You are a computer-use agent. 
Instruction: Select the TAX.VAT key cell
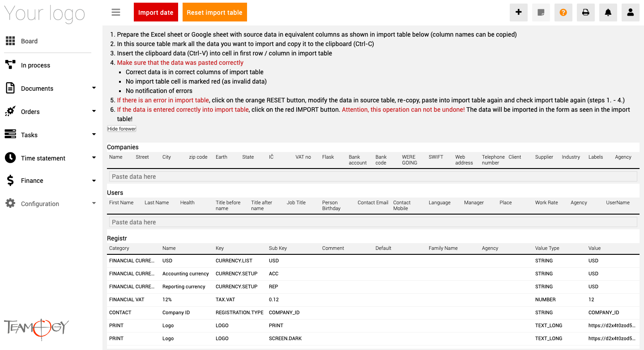(x=226, y=299)
